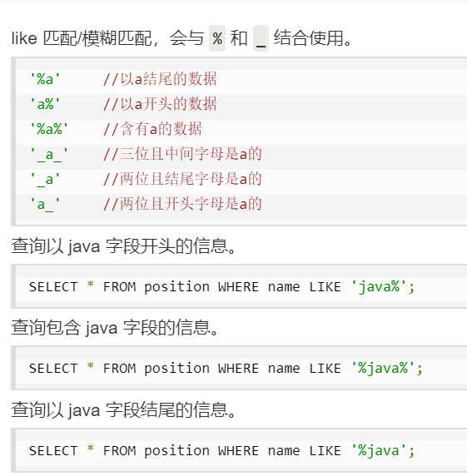Click 'position' in the 'java%' query

(176, 287)
